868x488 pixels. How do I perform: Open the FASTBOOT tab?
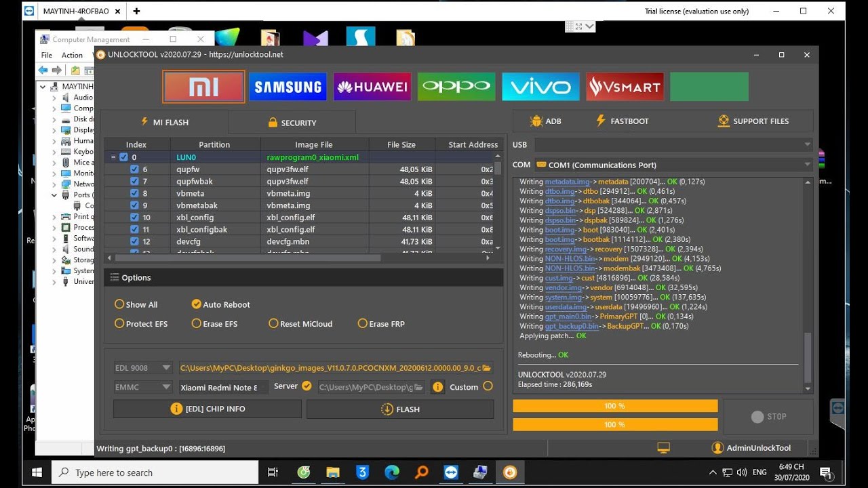[622, 121]
